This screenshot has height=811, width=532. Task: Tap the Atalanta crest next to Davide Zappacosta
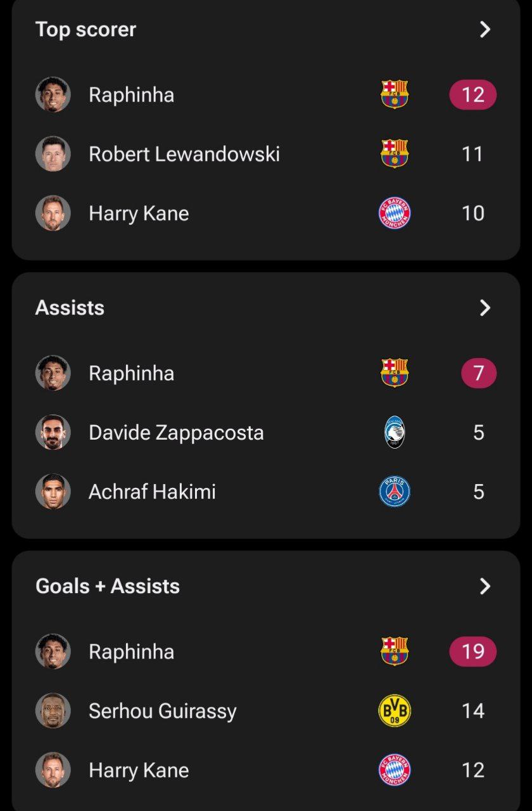(395, 432)
